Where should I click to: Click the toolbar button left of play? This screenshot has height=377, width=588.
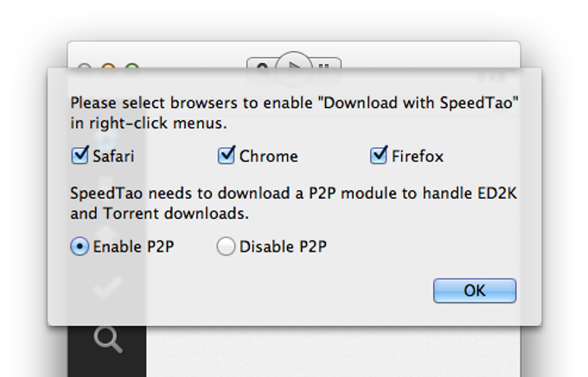pyautogui.click(x=261, y=65)
